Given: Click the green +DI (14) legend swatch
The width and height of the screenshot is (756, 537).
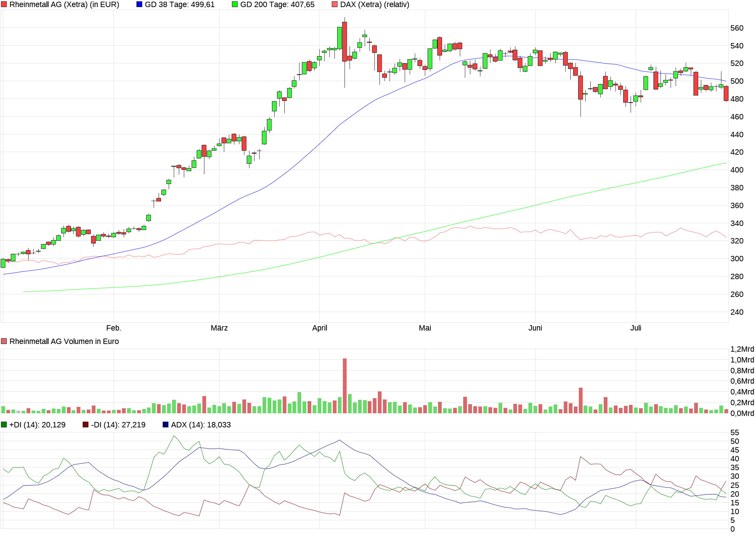Looking at the screenshot, I should click(4, 425).
